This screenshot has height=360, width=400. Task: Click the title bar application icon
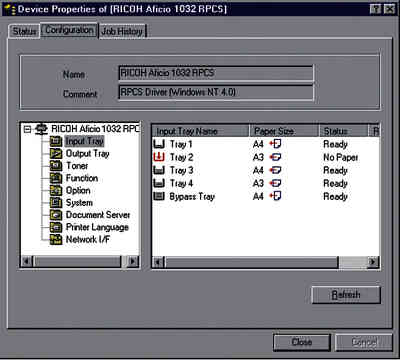tap(9, 9)
